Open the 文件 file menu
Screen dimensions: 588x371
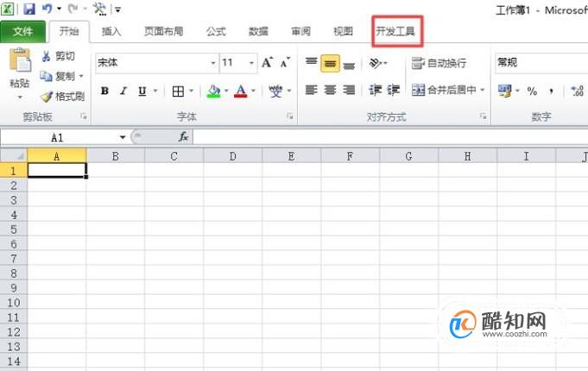coord(22,31)
